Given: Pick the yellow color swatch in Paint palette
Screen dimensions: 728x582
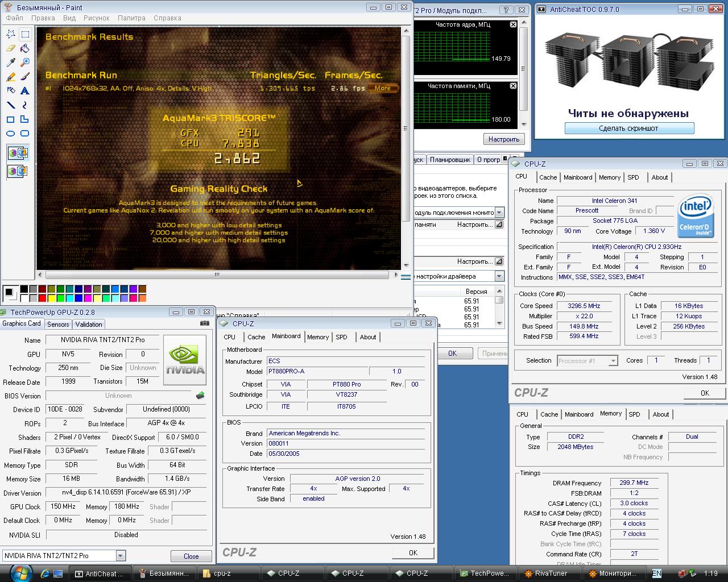Looking at the screenshot, I should [52, 298].
